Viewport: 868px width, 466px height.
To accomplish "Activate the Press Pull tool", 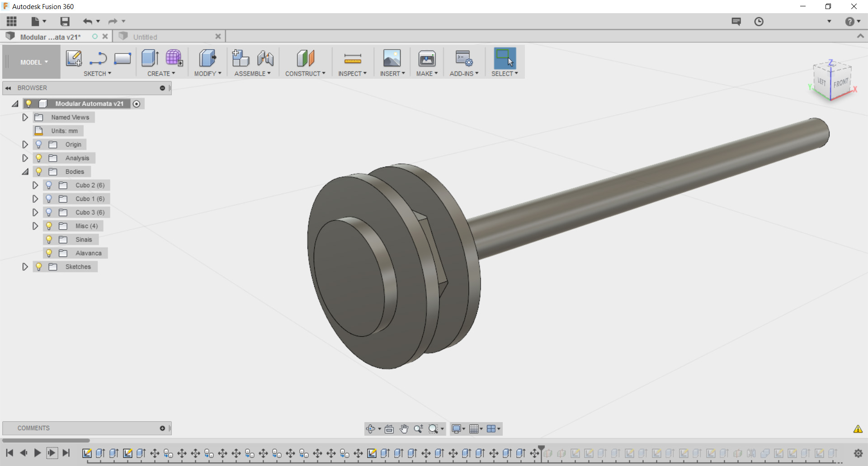I will pyautogui.click(x=208, y=58).
